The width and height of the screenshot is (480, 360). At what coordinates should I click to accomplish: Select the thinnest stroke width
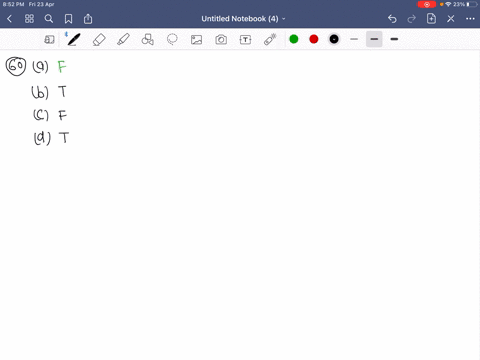point(354,39)
